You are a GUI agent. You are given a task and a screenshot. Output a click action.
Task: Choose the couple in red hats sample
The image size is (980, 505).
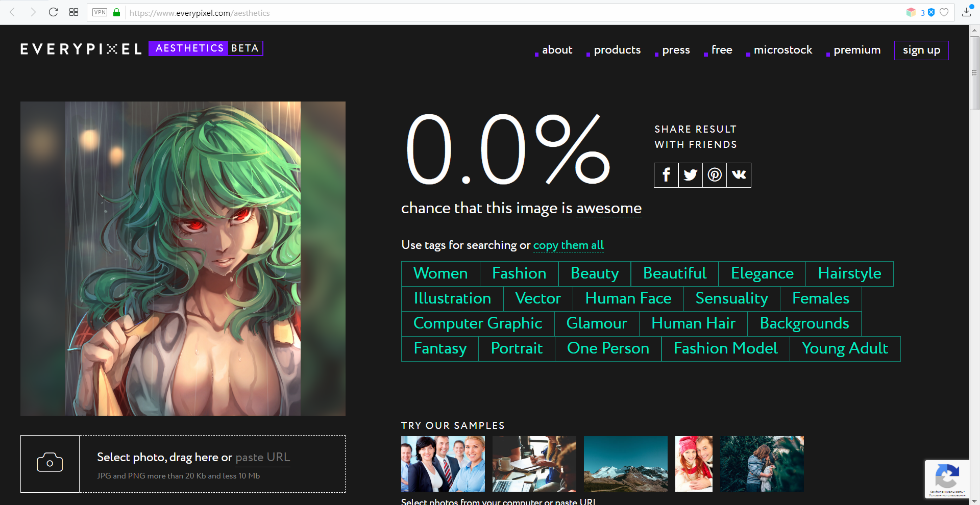click(x=694, y=464)
